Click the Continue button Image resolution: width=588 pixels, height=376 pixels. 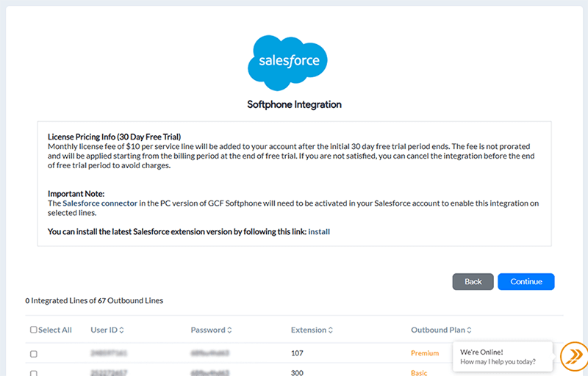pyautogui.click(x=526, y=281)
